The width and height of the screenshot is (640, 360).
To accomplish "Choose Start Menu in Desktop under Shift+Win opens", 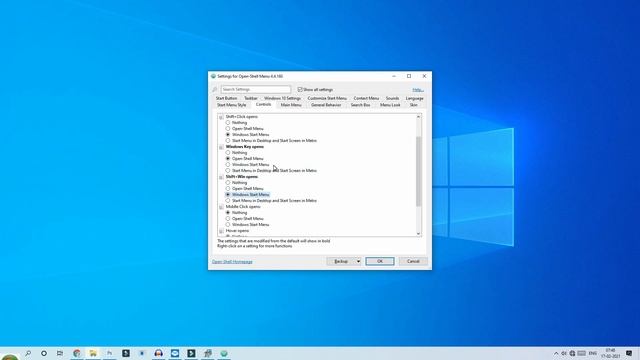I will (x=228, y=200).
